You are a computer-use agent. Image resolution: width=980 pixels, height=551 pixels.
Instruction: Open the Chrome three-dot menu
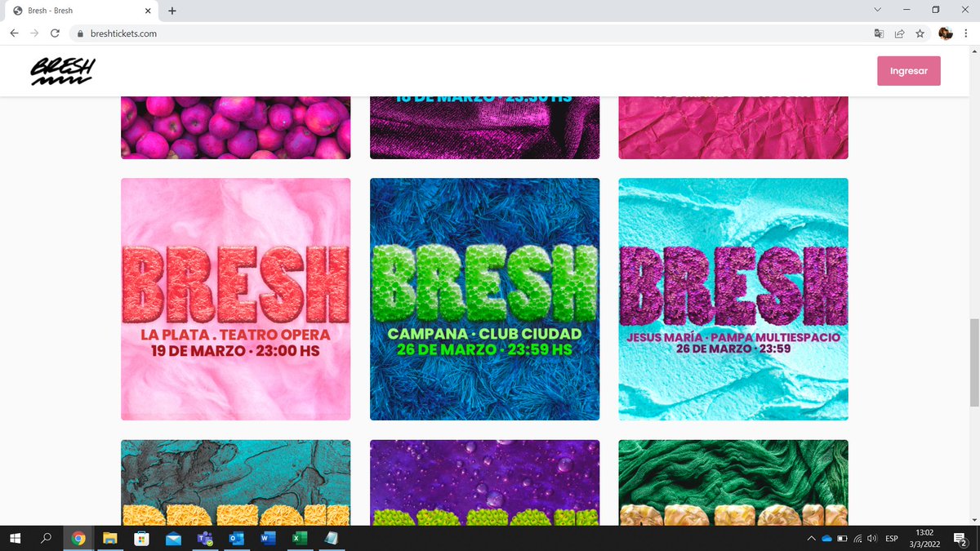tap(965, 33)
